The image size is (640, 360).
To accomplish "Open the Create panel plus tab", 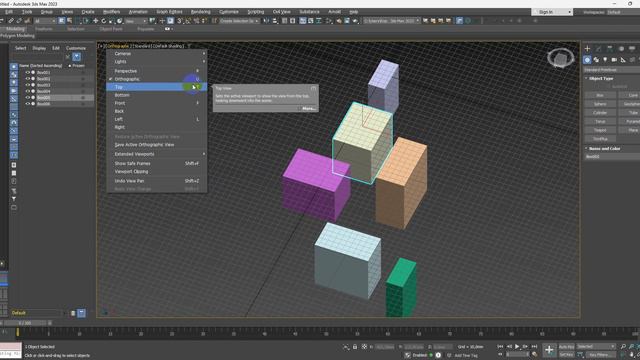I will tap(587, 49).
